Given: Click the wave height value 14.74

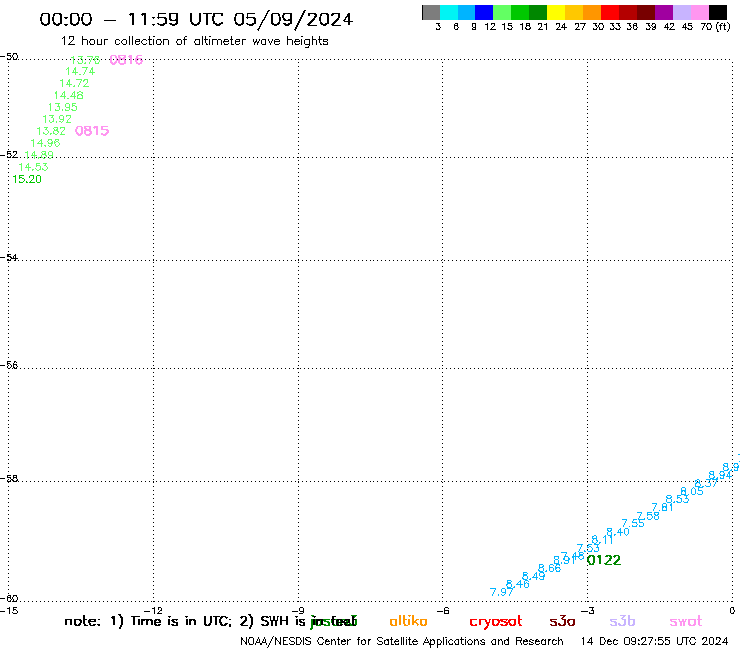Looking at the screenshot, I should coord(80,71).
